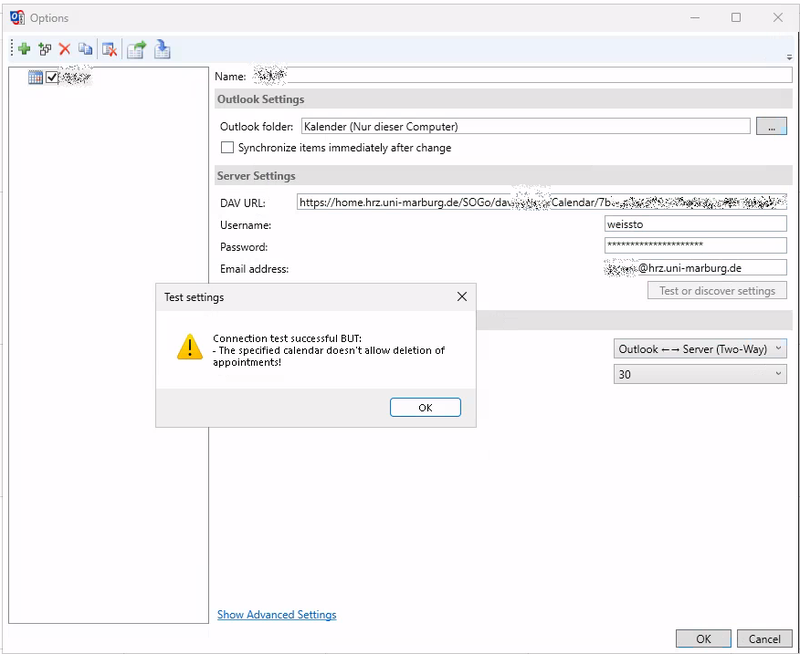Viewport: 800px width, 654px height.
Task: Click the warning icon in the Test settings dialog
Action: click(x=189, y=347)
